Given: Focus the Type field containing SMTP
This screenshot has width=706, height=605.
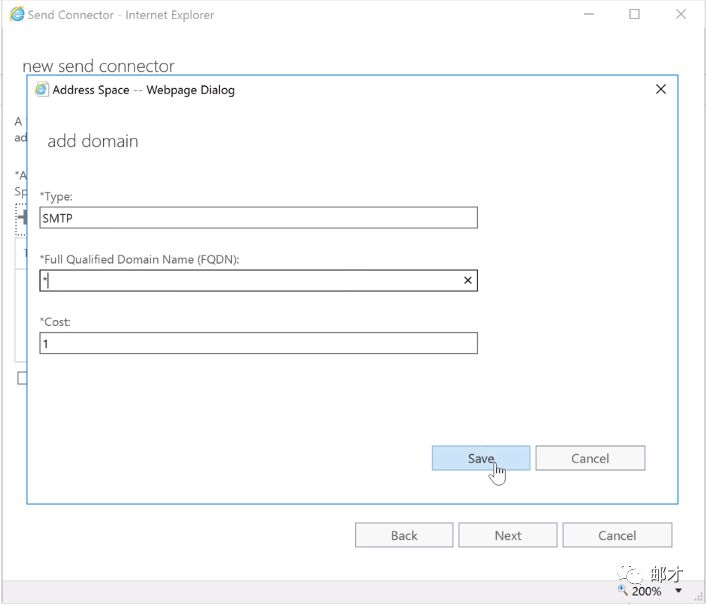Looking at the screenshot, I should [x=258, y=218].
